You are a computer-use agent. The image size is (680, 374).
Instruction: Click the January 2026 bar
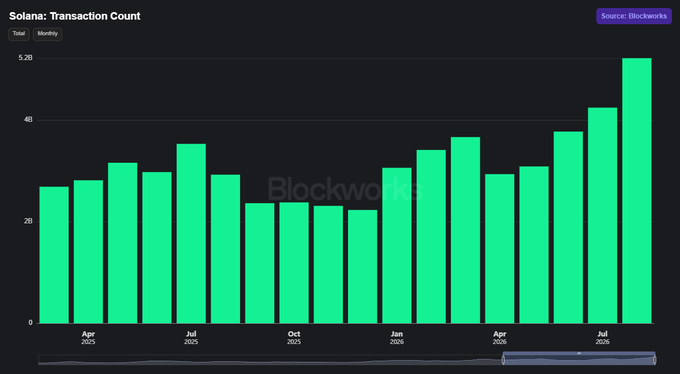click(397, 246)
